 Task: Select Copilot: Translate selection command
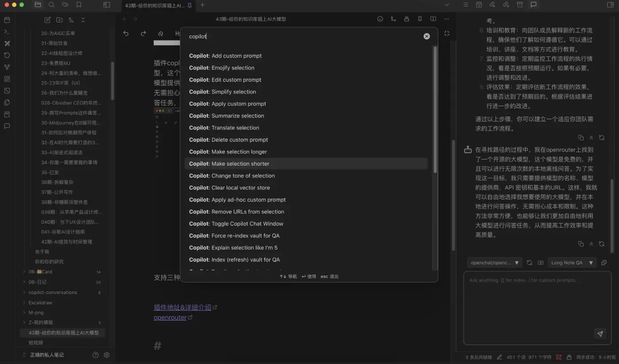(235, 128)
